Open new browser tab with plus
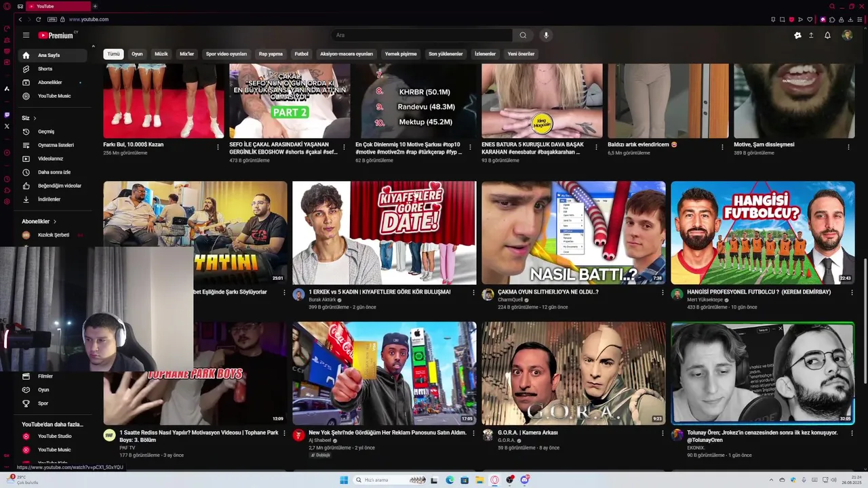Screen dimensions: 868x488 click(95, 6)
